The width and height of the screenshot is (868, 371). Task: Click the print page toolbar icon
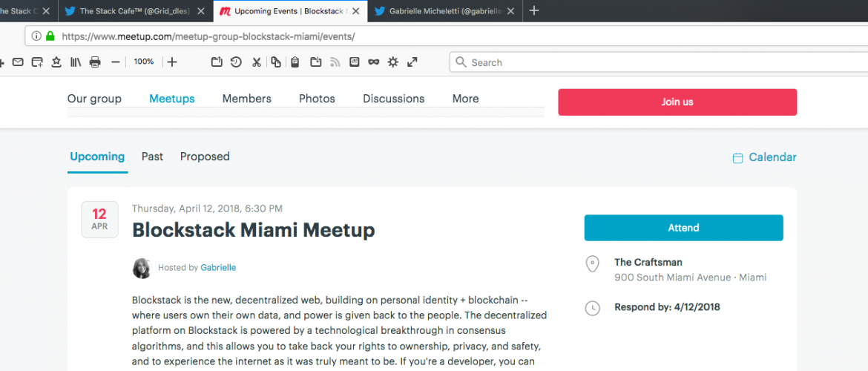click(x=95, y=62)
